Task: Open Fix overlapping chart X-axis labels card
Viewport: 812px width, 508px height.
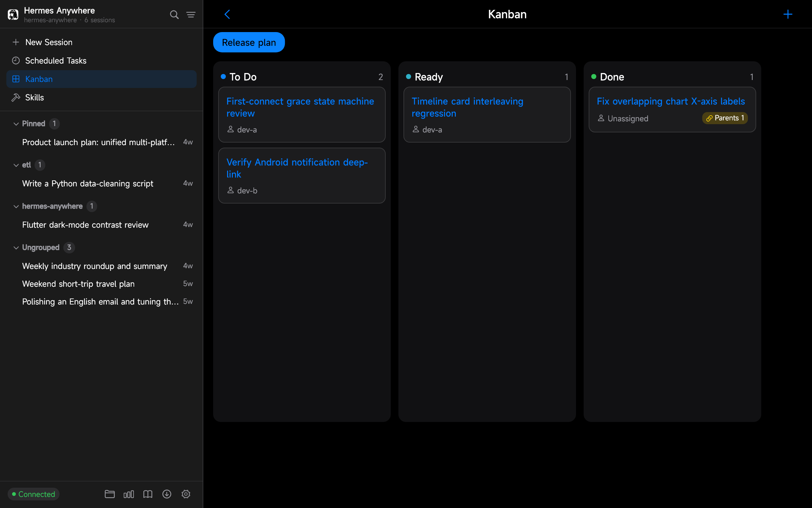Action: tap(672, 110)
